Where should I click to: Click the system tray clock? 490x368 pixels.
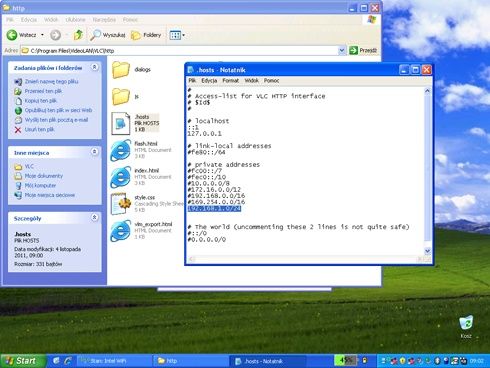(x=477, y=361)
